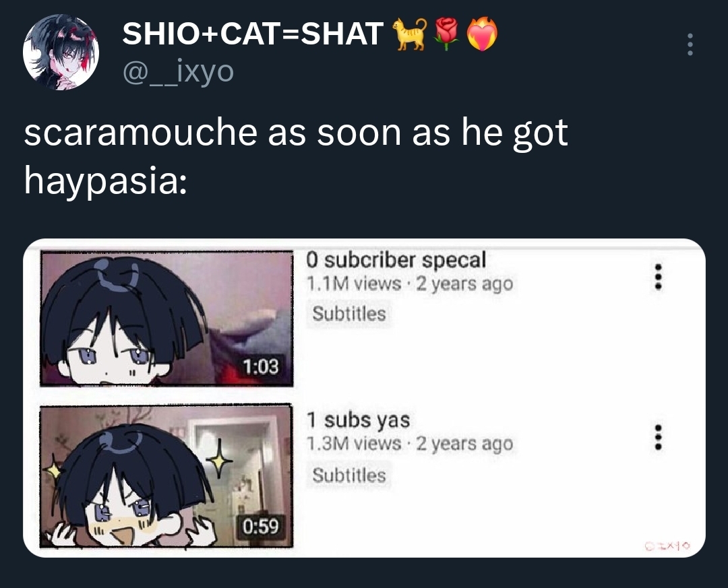This screenshot has height=588, width=728.
Task: Play the '0 subcriber specal' video thumbnail
Action: pos(166,319)
